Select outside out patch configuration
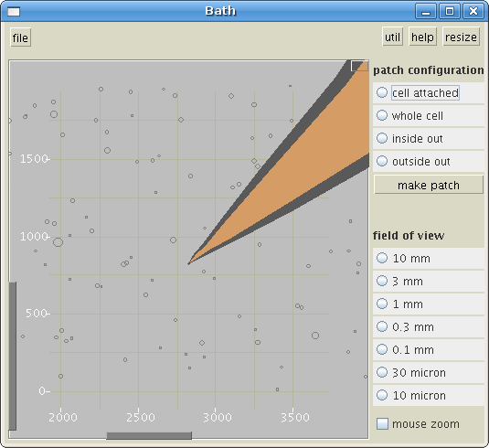The width and height of the screenshot is (489, 448). pyautogui.click(x=428, y=161)
